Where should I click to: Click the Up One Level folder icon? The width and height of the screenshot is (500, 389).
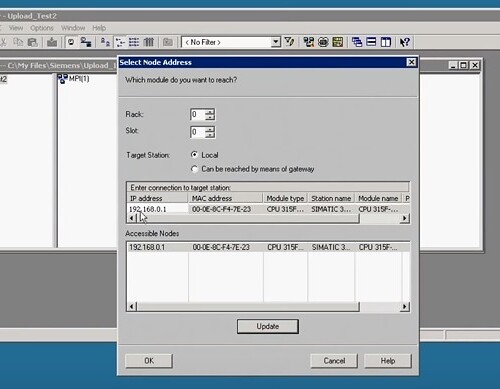168,42
